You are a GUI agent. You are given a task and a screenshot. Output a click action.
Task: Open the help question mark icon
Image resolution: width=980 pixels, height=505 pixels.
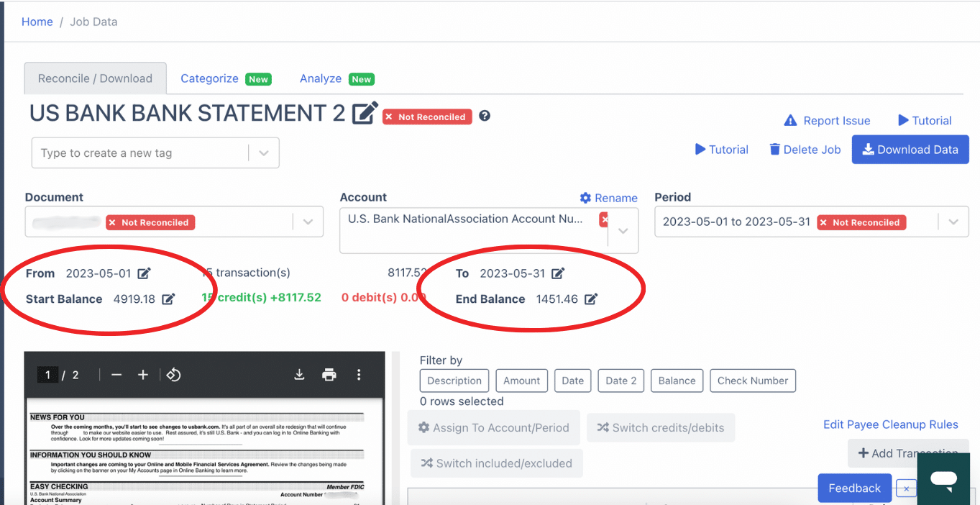[x=485, y=116]
